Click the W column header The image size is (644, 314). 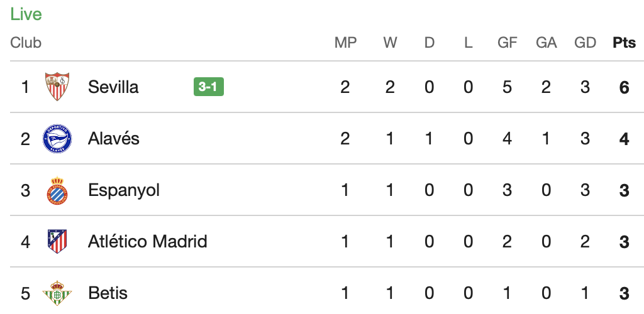click(x=390, y=43)
